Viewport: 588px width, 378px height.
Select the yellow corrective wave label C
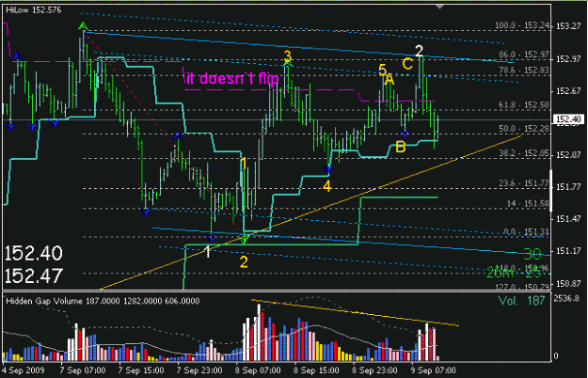point(407,64)
